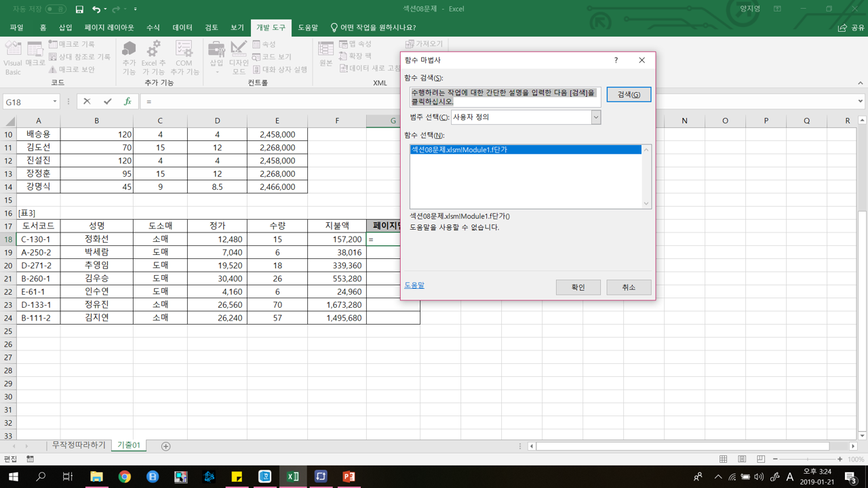Toggle the AutoSave switch
This screenshot has width=868, height=488.
pos(56,9)
